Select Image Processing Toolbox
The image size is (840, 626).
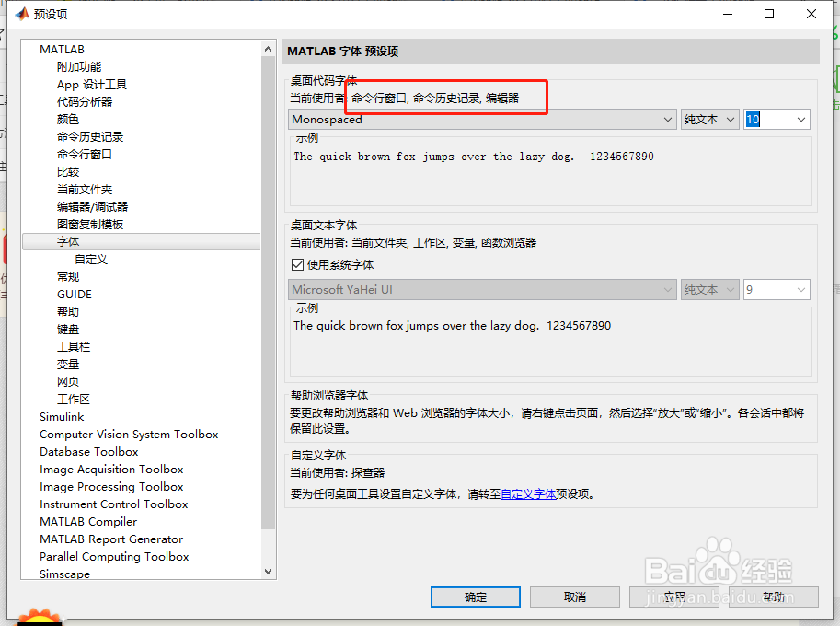[x=111, y=487]
